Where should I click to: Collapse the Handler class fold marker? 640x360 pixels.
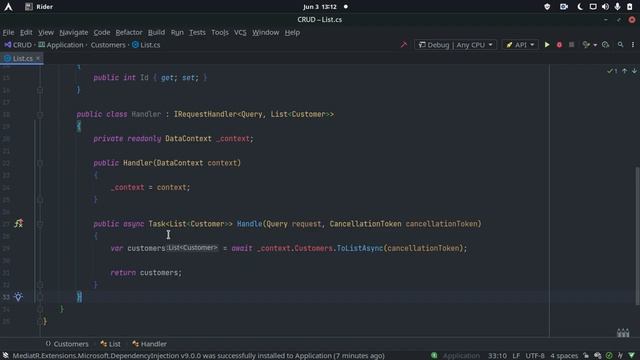(40, 114)
